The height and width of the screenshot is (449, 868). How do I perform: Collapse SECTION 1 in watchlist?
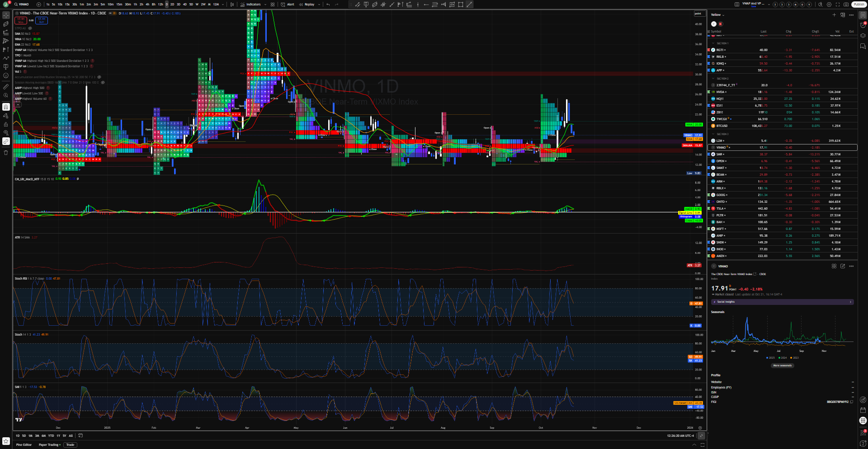(x=713, y=43)
